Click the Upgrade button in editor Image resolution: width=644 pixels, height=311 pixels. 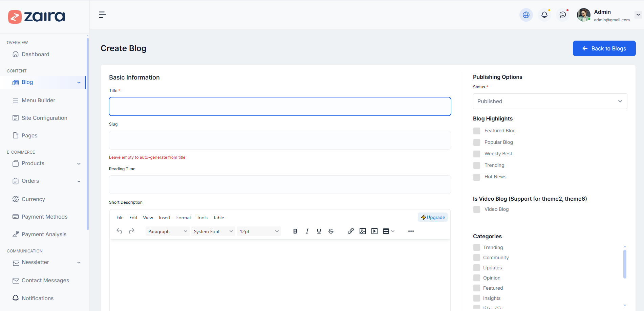pos(433,217)
